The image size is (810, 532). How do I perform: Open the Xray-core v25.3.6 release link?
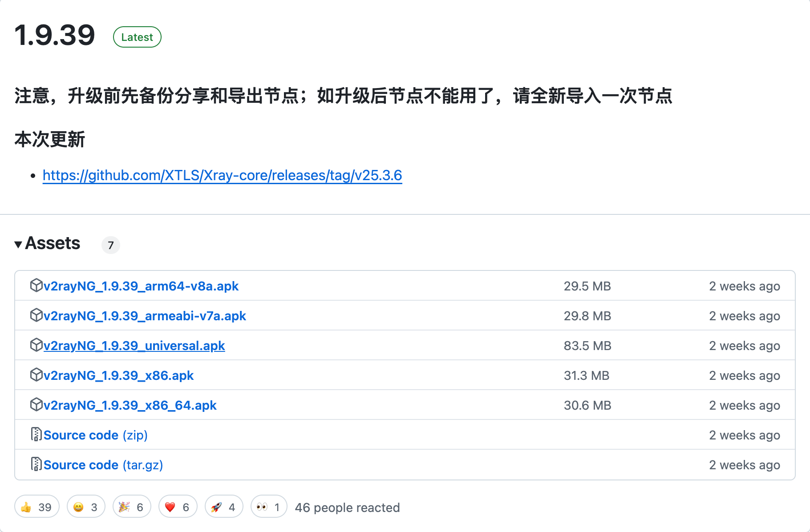tap(222, 175)
